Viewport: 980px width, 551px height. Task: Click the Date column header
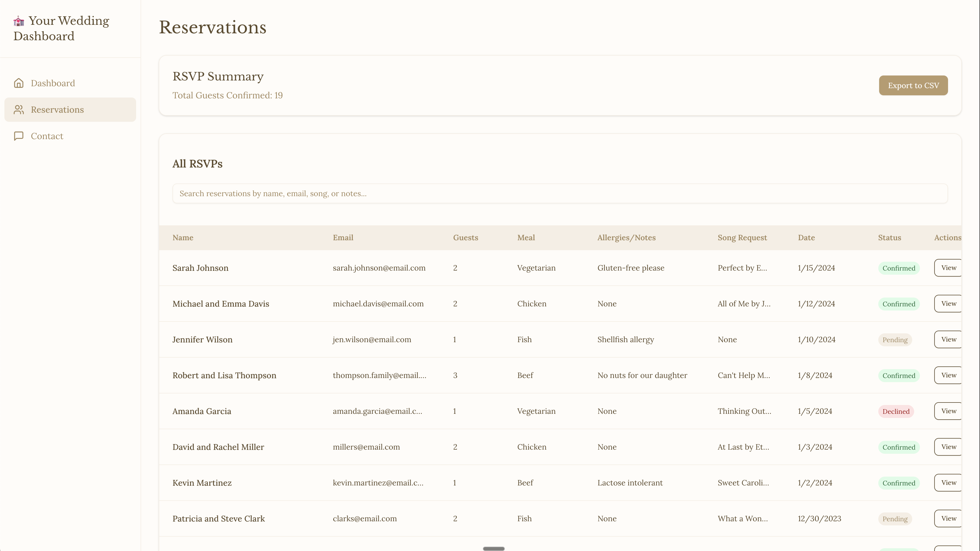pos(806,237)
